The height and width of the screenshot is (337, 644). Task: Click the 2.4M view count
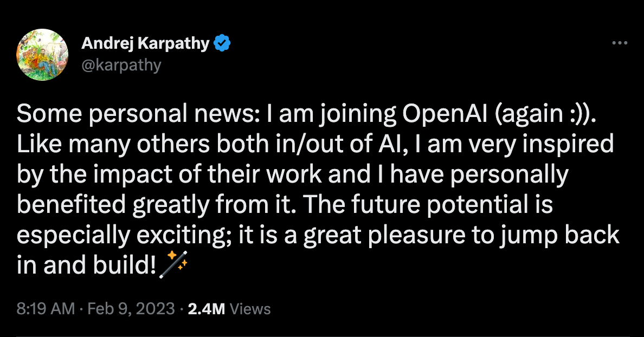coord(206,309)
